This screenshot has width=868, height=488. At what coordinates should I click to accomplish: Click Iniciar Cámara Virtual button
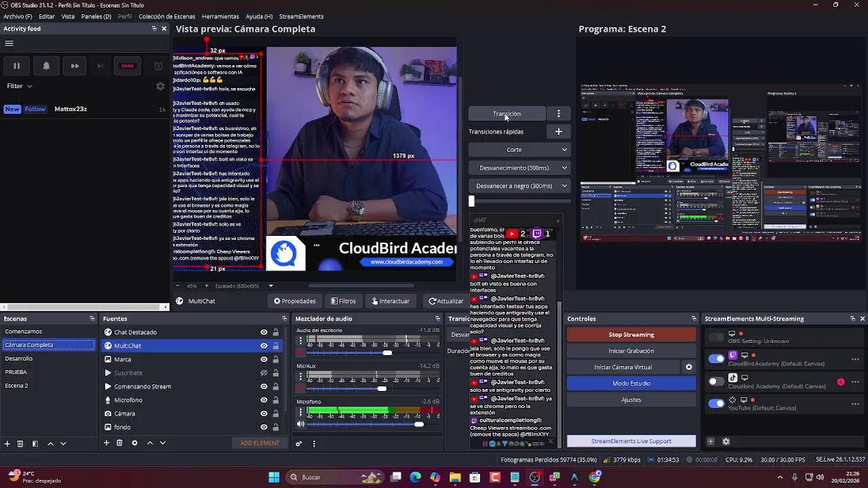point(623,367)
